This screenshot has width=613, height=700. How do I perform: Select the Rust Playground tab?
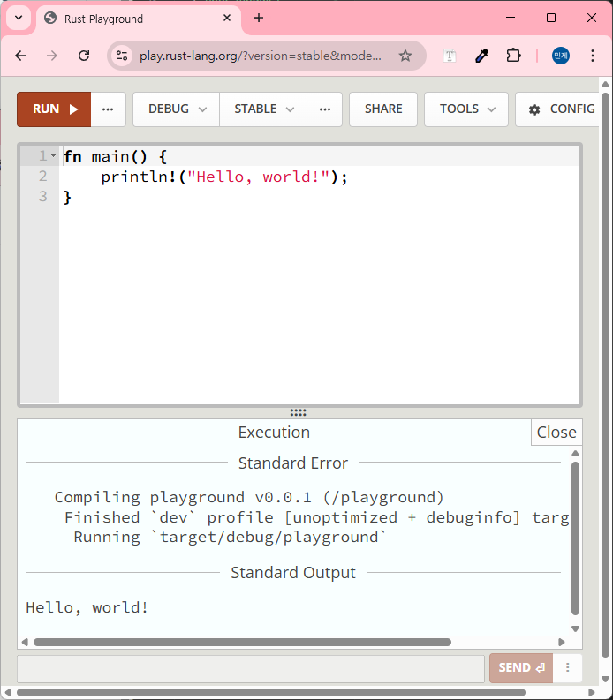[139, 19]
